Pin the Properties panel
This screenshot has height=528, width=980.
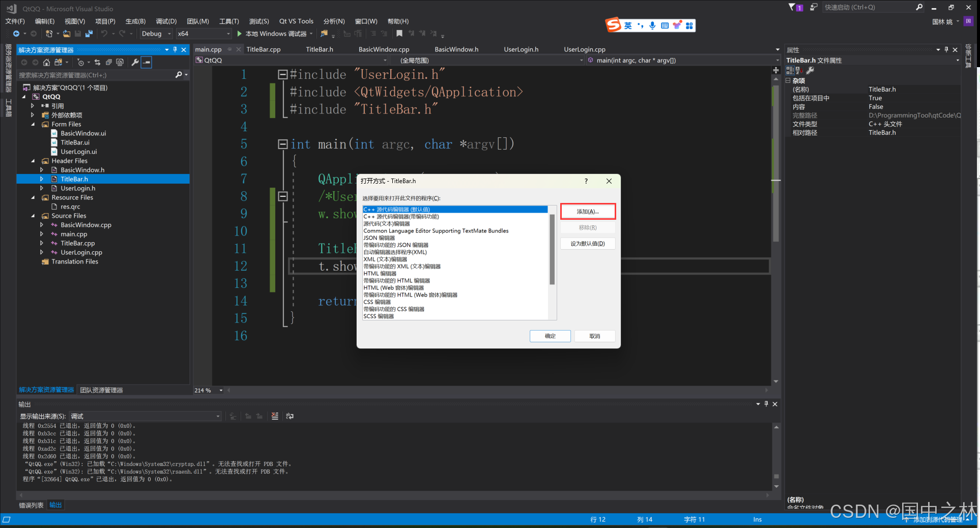946,49
